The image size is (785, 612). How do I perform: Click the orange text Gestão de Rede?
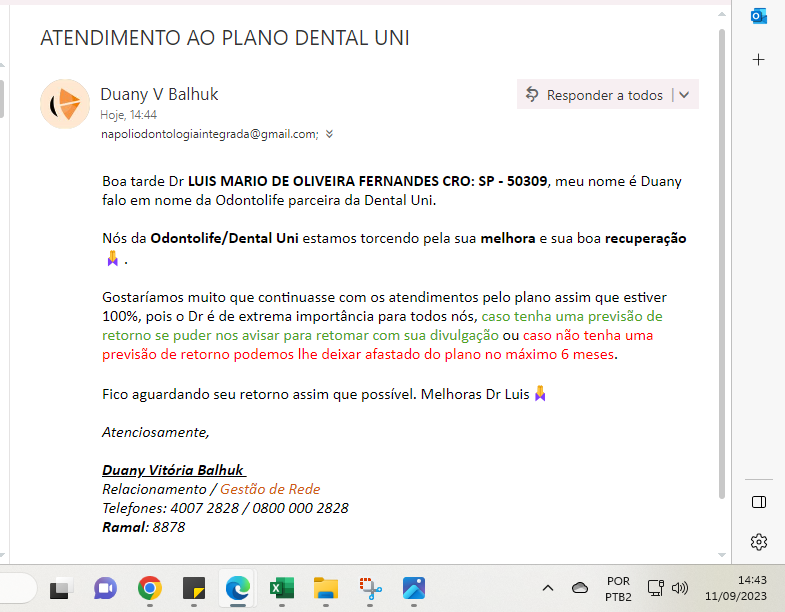(x=270, y=489)
